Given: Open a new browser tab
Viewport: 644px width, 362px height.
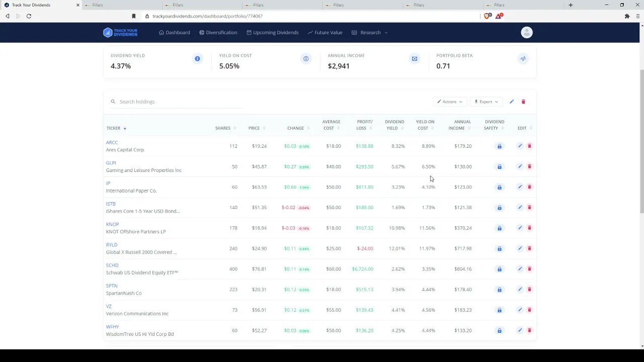Looking at the screenshot, I should click(571, 5).
